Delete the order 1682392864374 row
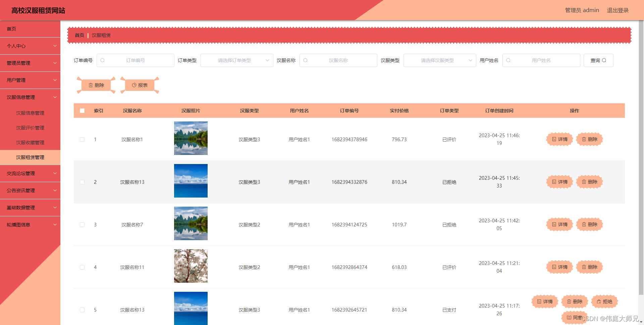 pyautogui.click(x=589, y=267)
